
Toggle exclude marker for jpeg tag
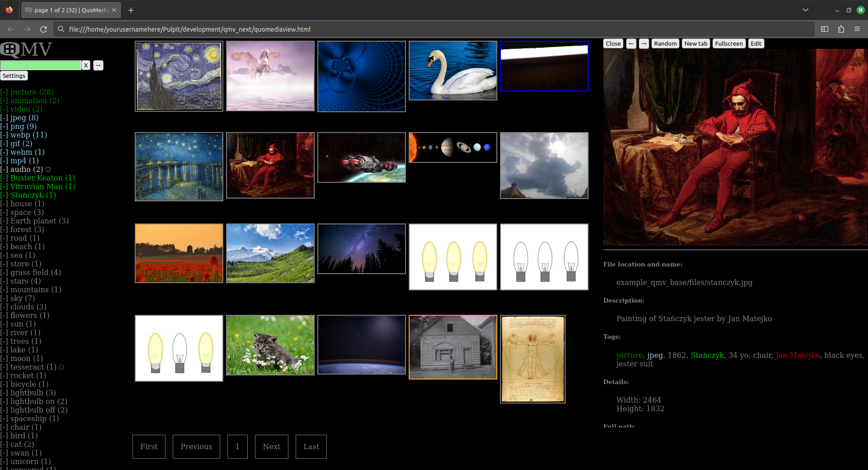4,118
